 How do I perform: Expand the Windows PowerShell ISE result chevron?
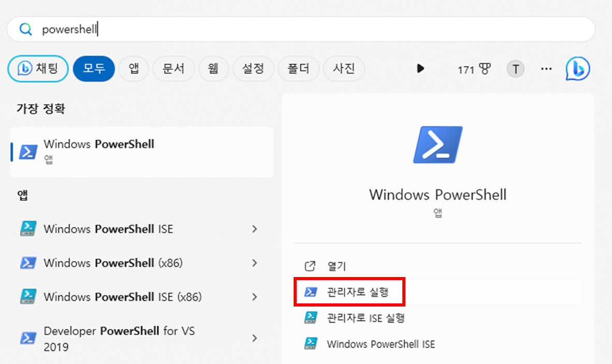(254, 229)
